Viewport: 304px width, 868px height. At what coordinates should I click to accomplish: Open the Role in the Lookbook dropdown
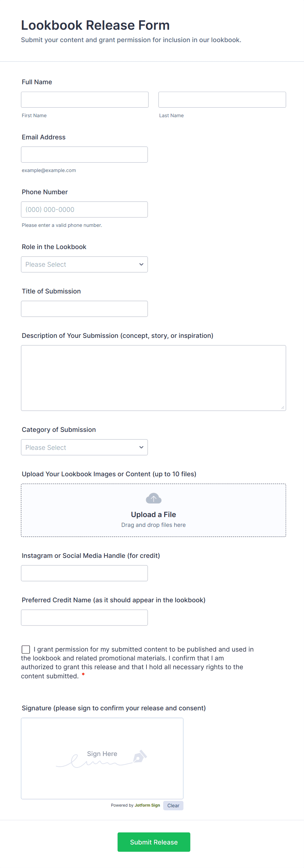click(84, 264)
